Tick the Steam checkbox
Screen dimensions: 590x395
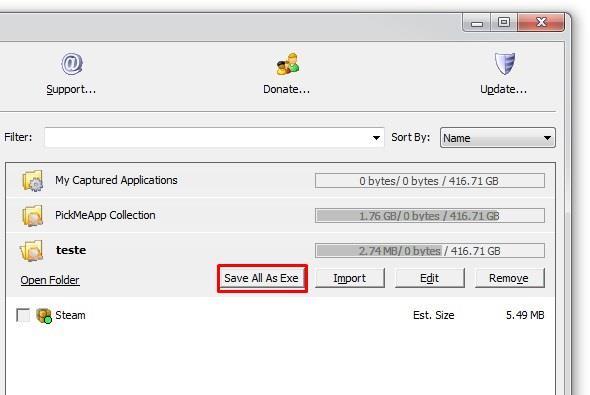(23, 315)
